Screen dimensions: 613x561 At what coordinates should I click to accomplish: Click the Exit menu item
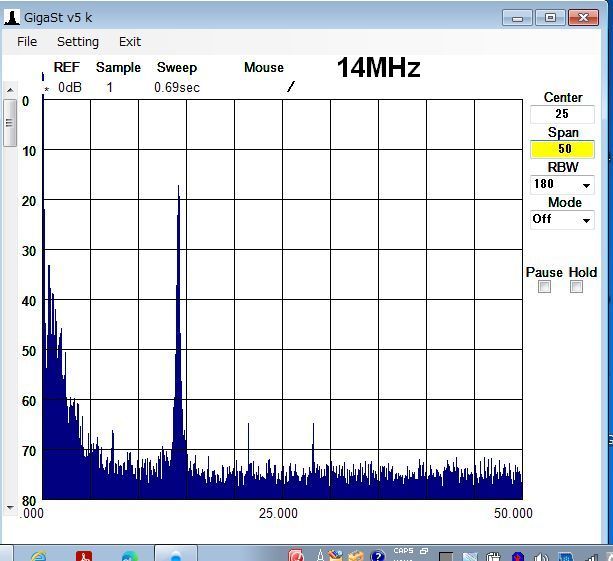pos(129,42)
